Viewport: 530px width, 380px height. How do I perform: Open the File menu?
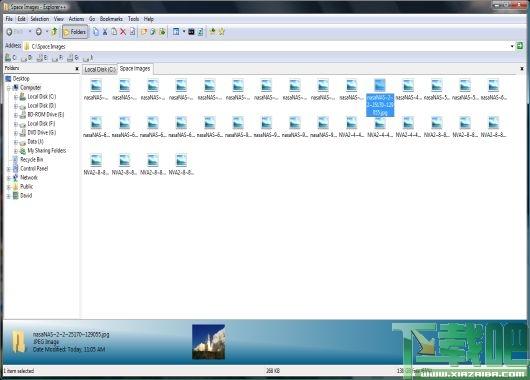[9, 19]
